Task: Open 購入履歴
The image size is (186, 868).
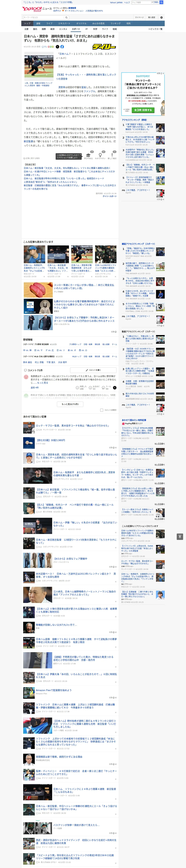Action: [x=152, y=18]
